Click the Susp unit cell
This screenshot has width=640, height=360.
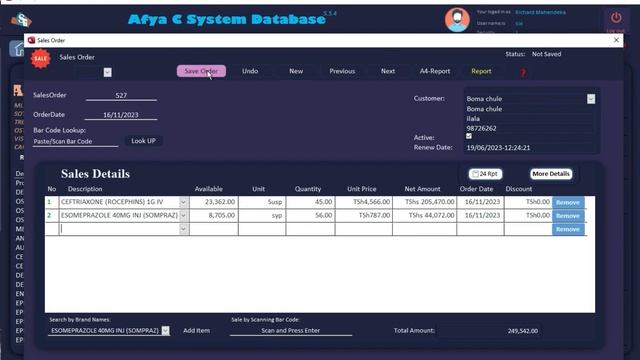click(x=262, y=202)
